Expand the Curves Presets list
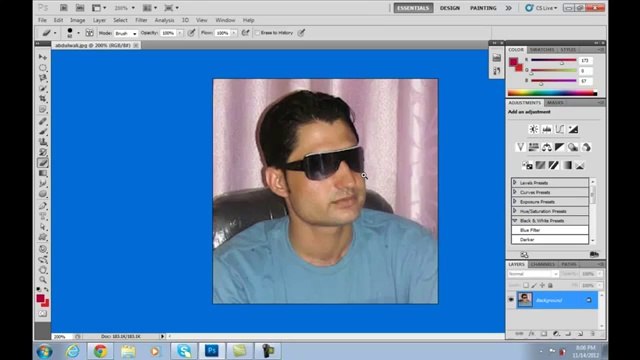This screenshot has height=360, width=640. point(515,192)
